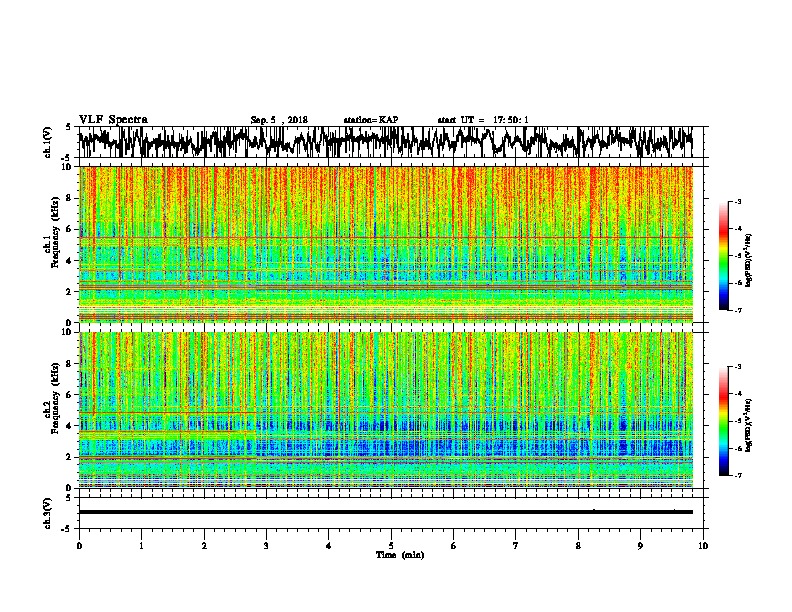Click time-axis tick label "8"
The height and width of the screenshot is (612, 792).
(x=578, y=546)
